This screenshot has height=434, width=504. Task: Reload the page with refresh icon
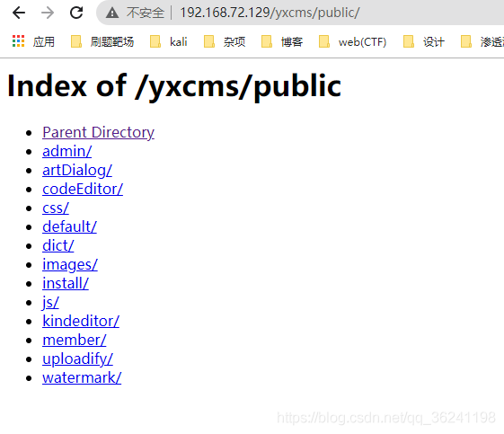point(76,13)
